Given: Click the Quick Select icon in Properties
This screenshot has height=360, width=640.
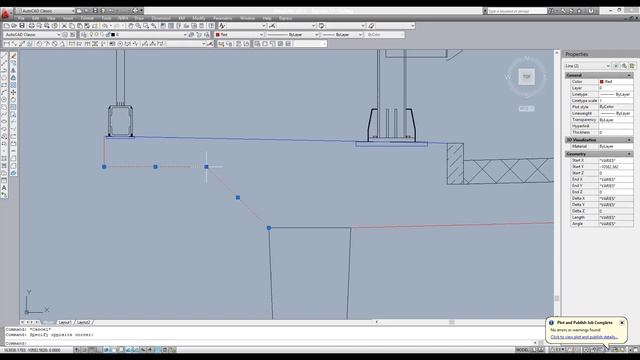Looking at the screenshot, I should (632, 66).
